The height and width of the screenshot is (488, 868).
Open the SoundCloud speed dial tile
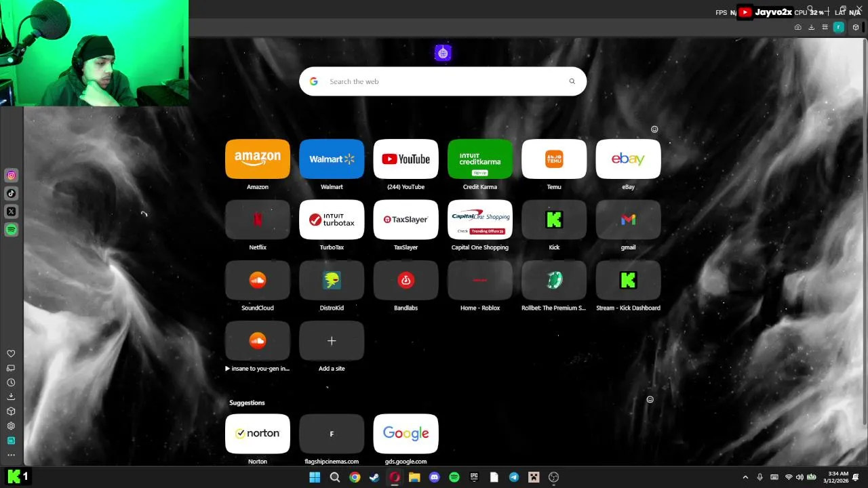258,280
